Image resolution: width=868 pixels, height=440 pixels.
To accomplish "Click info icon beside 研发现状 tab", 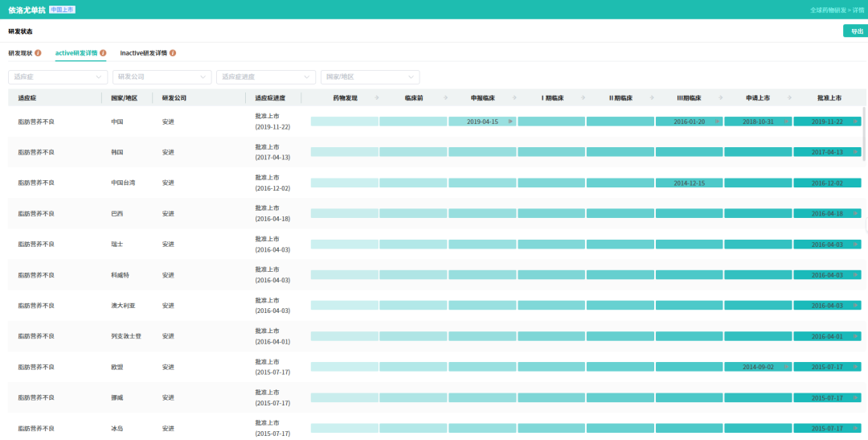I will coord(38,53).
